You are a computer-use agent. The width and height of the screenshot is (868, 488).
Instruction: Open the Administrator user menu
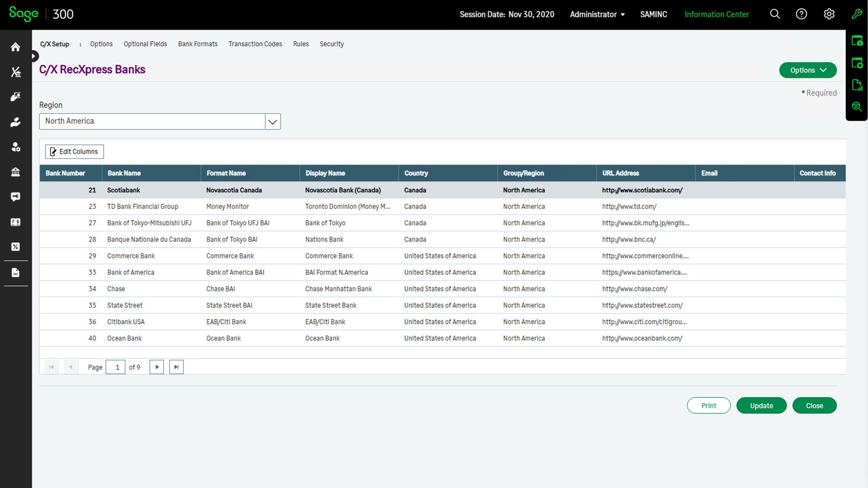click(597, 14)
